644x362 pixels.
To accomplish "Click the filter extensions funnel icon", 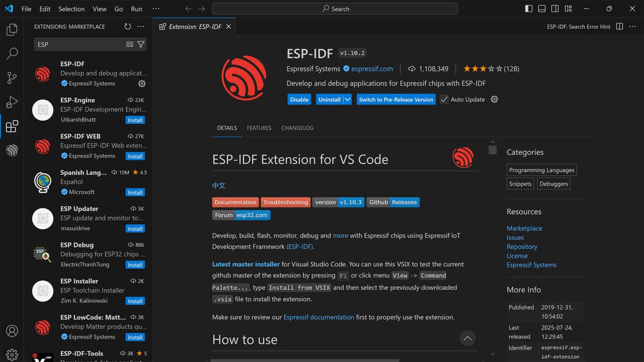I will (x=141, y=44).
